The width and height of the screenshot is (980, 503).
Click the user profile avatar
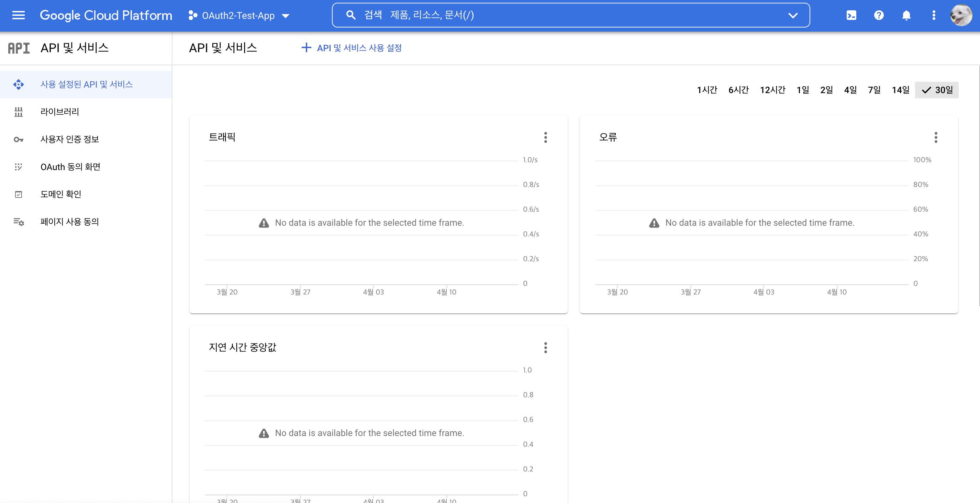961,15
